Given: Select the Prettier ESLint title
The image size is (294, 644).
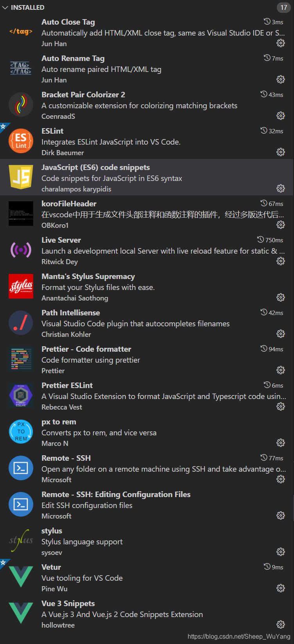Looking at the screenshot, I should click(x=67, y=385).
